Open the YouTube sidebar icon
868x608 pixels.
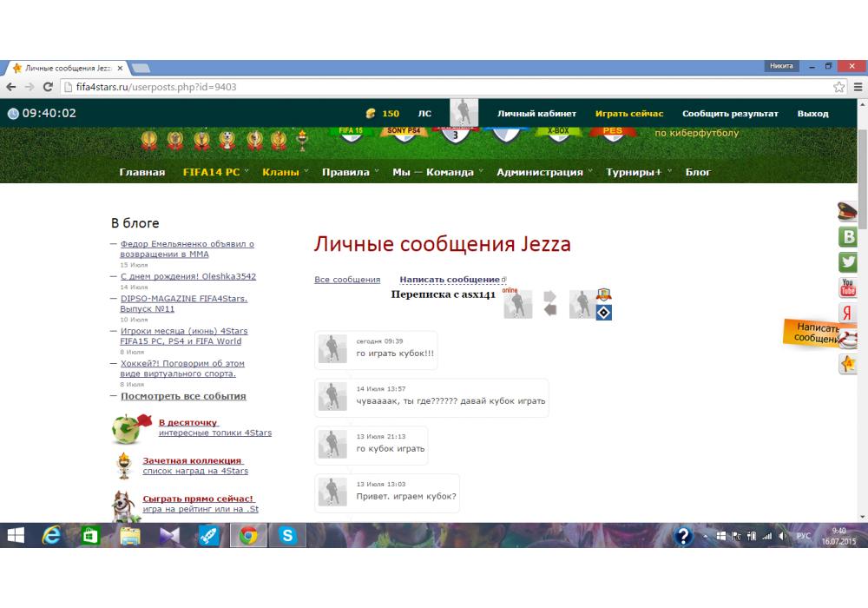point(848,287)
